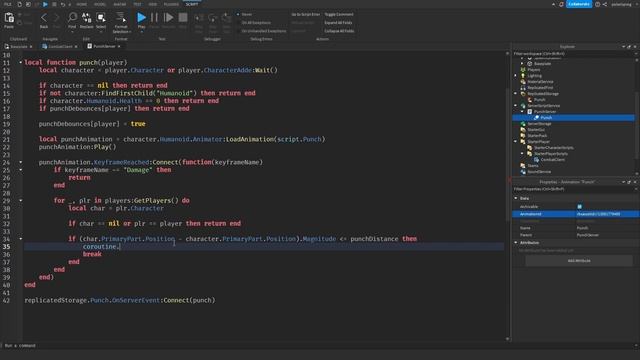Switch to the CombatClient script tab

pyautogui.click(x=60, y=47)
